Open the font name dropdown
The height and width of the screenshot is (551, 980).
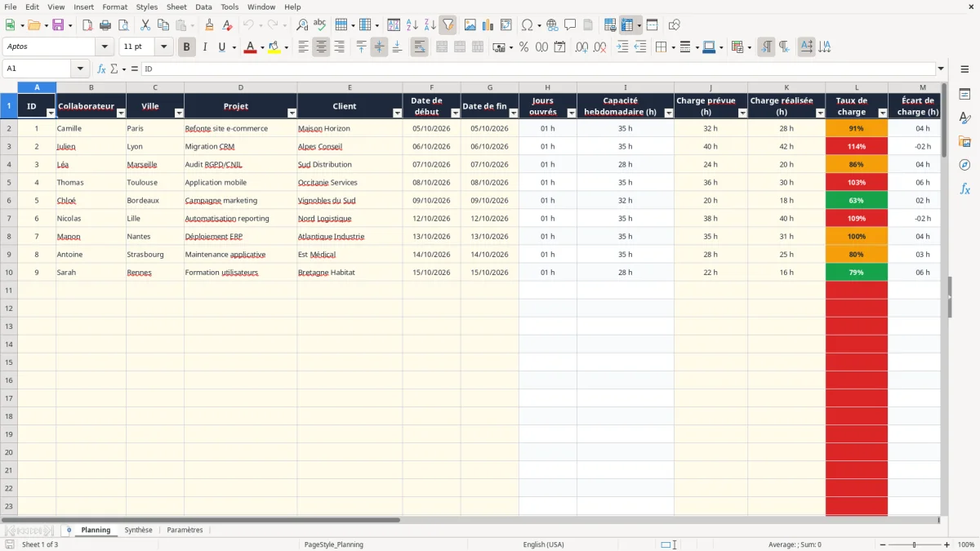pyautogui.click(x=105, y=47)
